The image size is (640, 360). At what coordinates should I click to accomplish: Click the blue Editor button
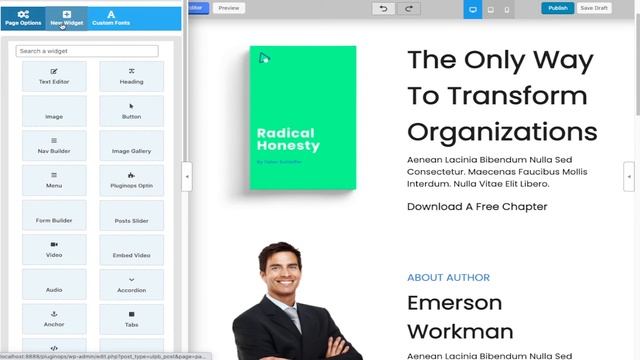(198, 8)
